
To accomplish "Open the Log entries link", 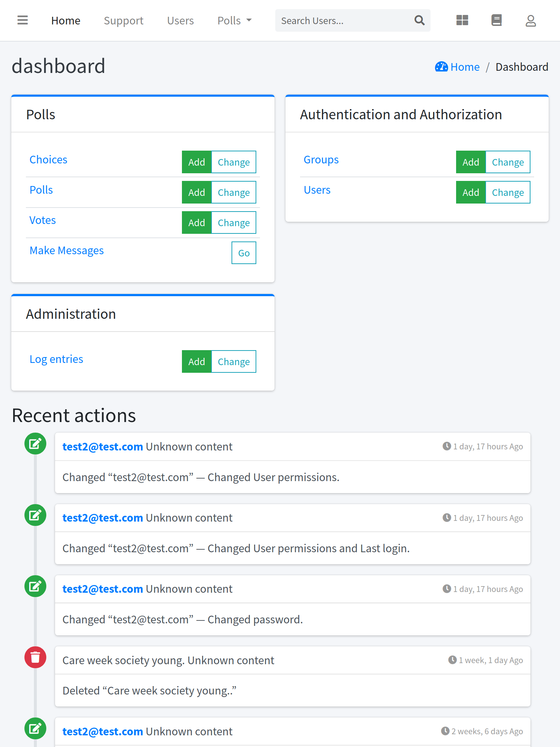I will click(x=57, y=359).
